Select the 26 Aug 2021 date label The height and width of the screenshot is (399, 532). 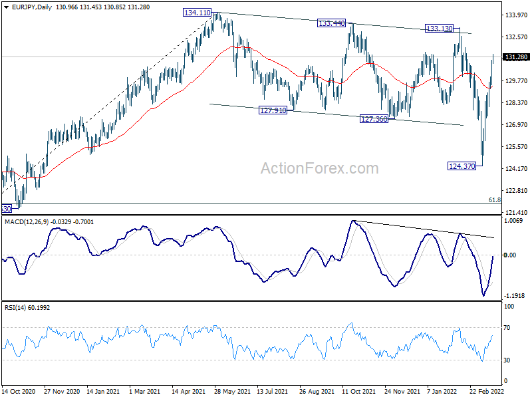(x=317, y=391)
